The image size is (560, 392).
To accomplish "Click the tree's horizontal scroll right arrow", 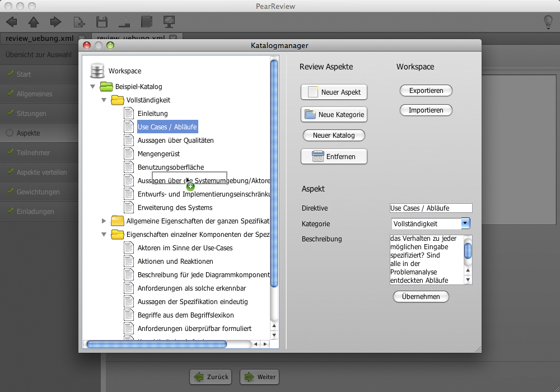I will point(265,344).
